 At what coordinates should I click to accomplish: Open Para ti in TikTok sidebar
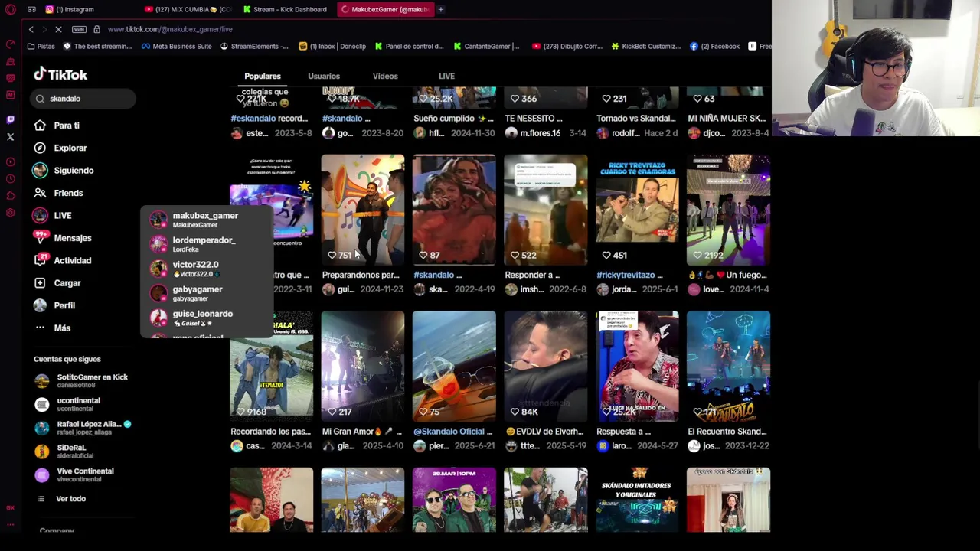click(57, 126)
